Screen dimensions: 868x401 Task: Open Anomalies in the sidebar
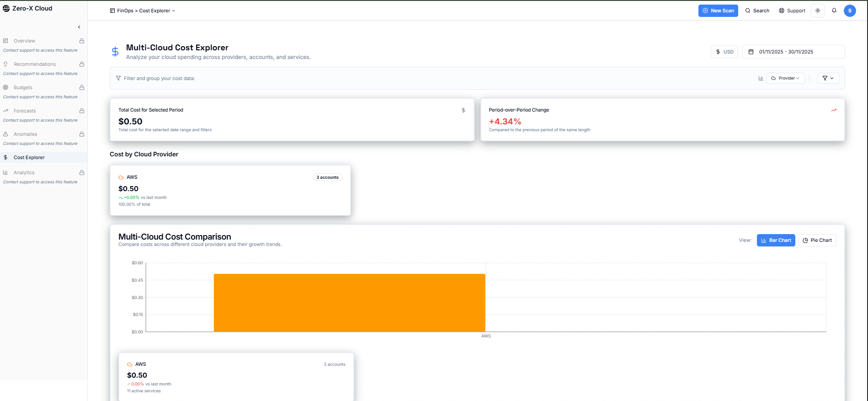click(26, 134)
